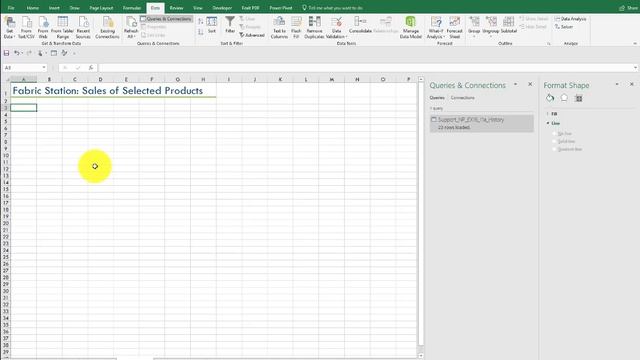Open the Size & Properties tab icon
The height and width of the screenshot is (360, 640).
pos(579,98)
